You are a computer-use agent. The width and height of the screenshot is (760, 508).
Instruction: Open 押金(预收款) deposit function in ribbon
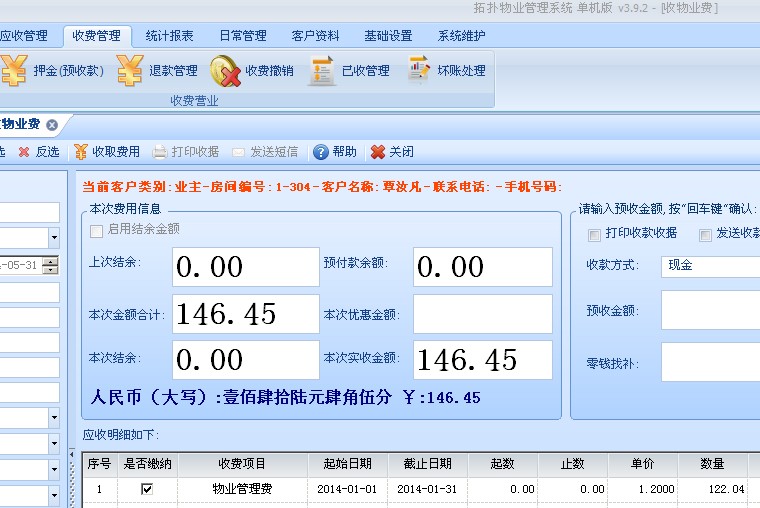(52, 71)
